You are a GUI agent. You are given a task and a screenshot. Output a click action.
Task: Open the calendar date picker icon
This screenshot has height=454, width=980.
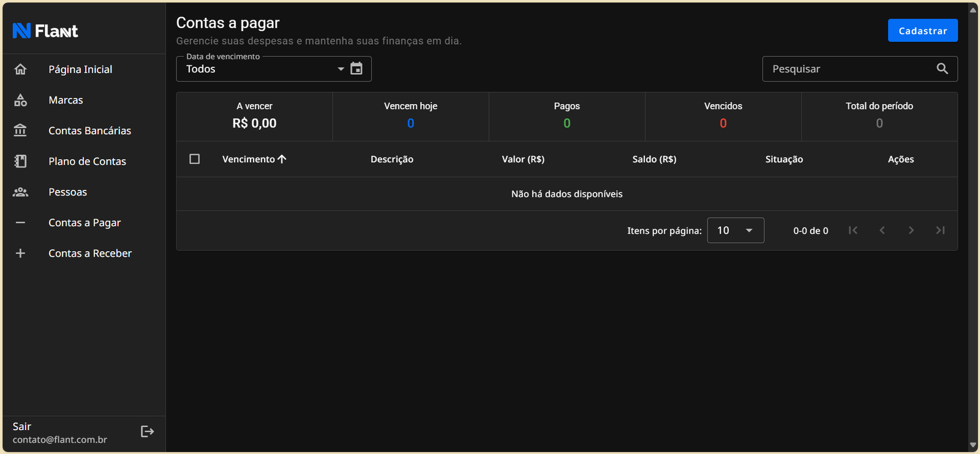click(x=356, y=69)
